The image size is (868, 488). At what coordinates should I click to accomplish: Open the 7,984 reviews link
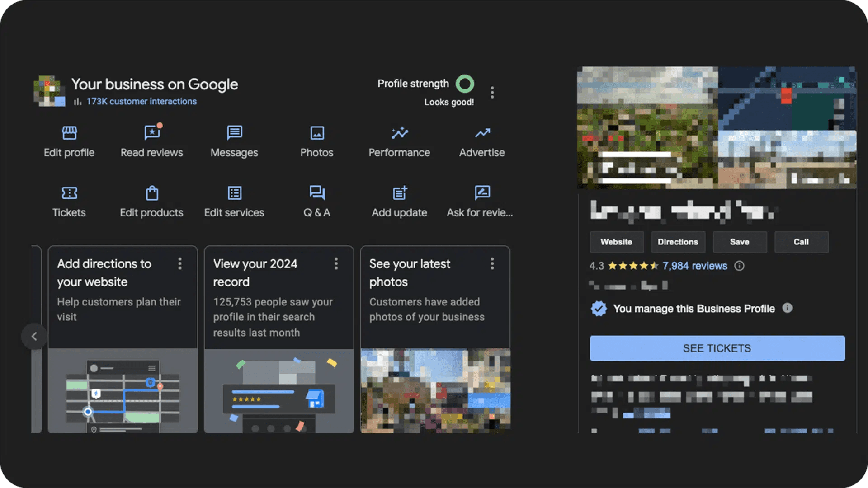695,266
